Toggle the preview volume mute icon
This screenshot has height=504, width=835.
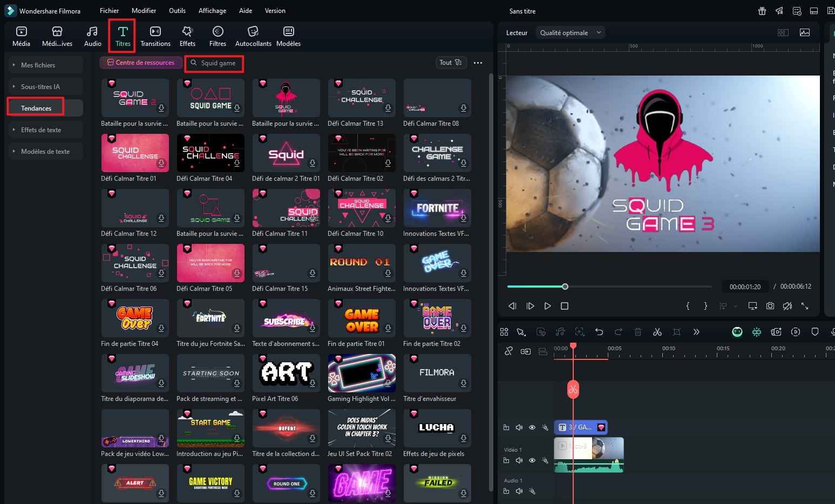788,306
